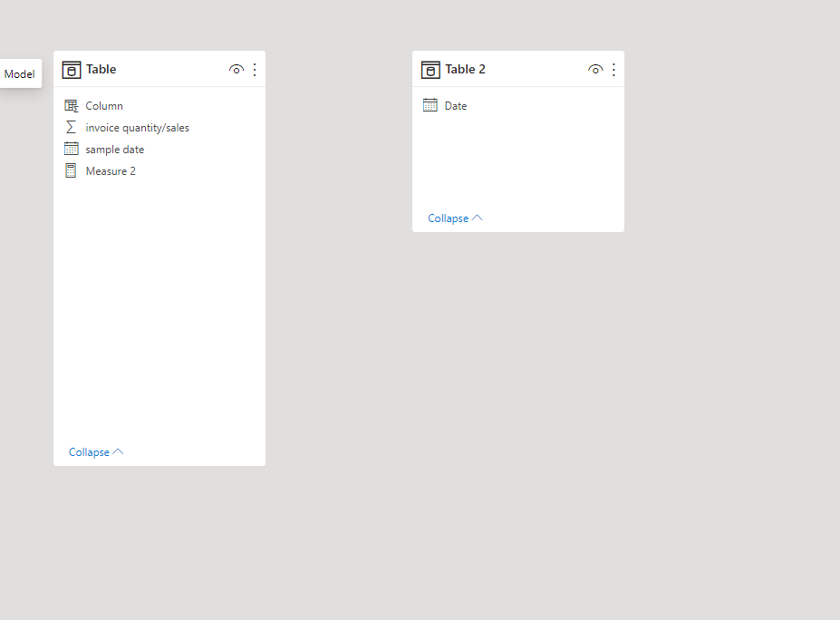Click the Table card title
This screenshot has height=620, width=840.
pos(101,69)
